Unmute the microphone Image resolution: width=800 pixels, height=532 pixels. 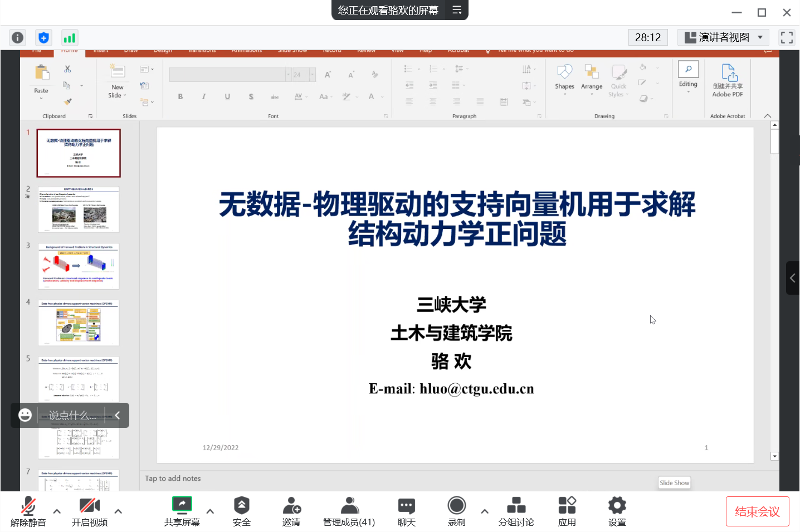pyautogui.click(x=28, y=511)
